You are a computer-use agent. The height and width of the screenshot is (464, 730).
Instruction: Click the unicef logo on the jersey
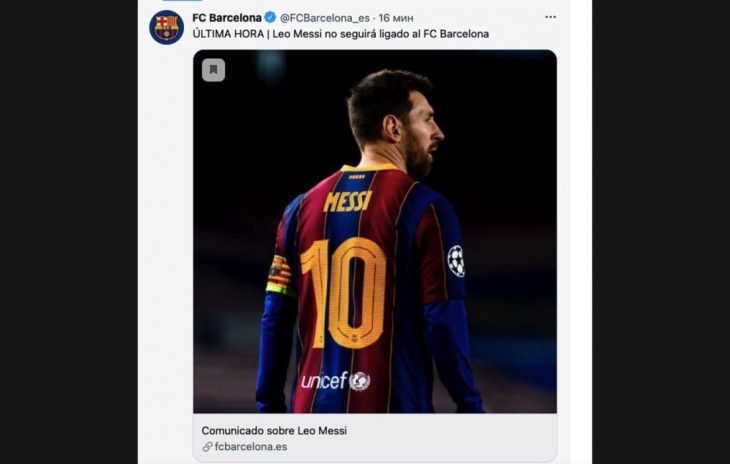pos(335,381)
